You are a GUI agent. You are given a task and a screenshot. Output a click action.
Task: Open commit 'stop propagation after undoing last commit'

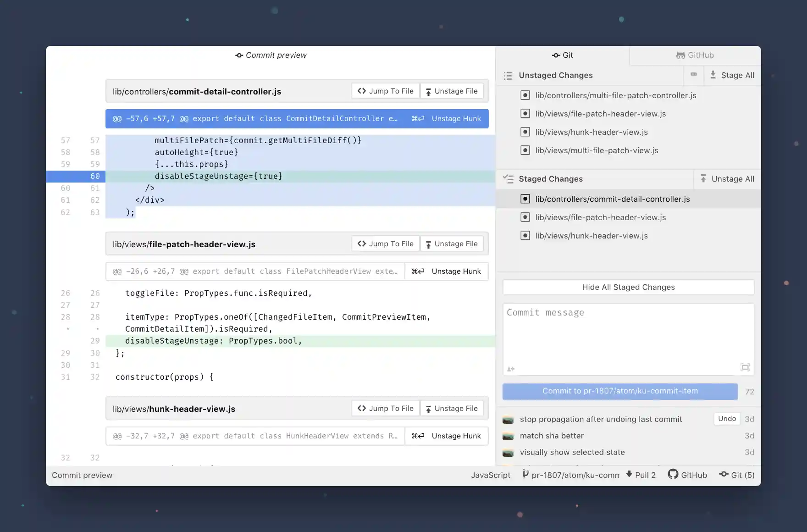pyautogui.click(x=601, y=419)
